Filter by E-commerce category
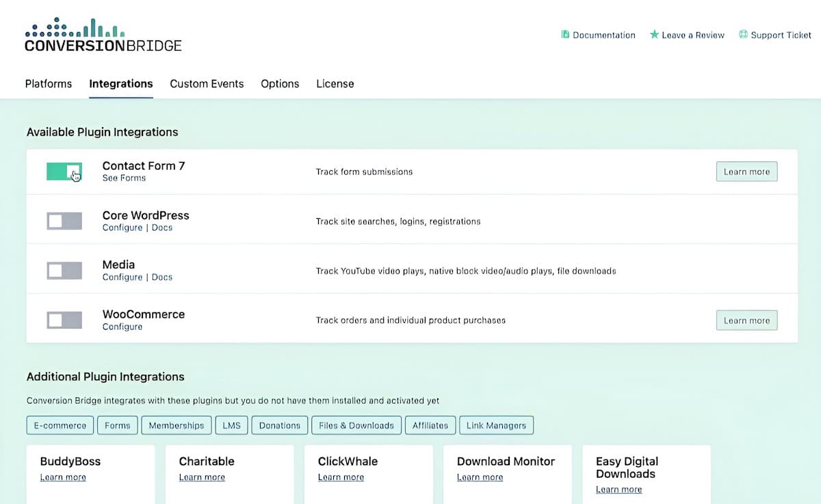 coord(60,425)
